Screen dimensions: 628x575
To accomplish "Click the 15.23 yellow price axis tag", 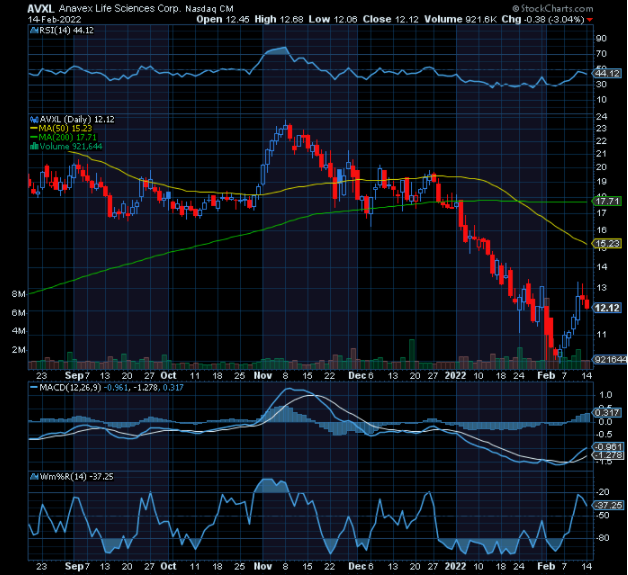I will click(x=607, y=243).
